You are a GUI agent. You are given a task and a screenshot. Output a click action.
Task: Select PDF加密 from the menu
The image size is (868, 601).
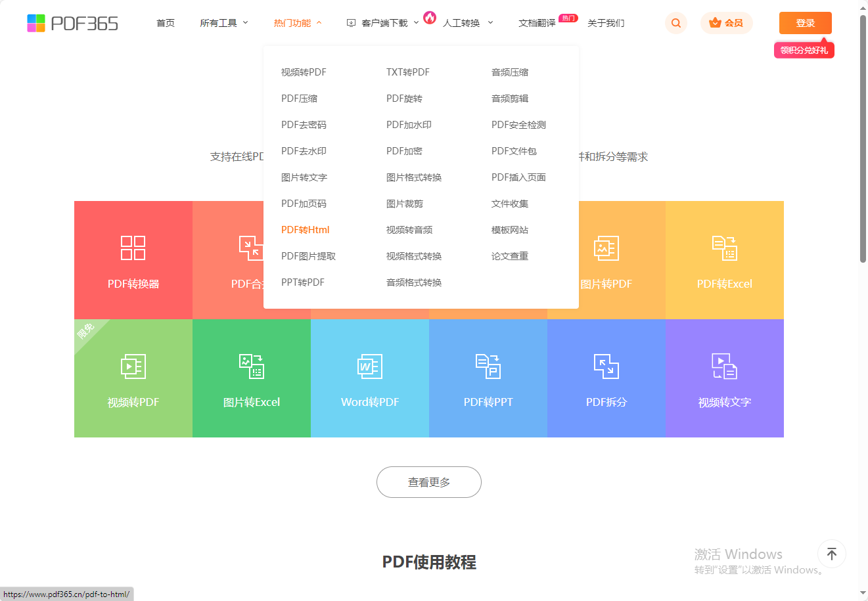point(404,151)
